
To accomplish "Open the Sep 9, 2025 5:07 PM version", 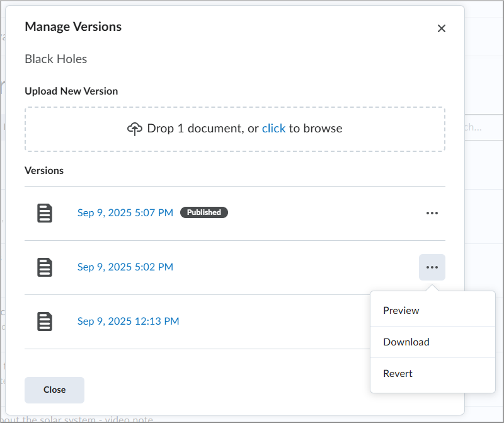I will [125, 213].
